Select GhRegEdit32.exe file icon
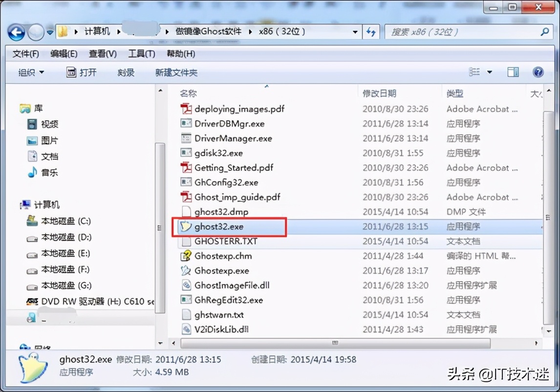The image size is (560, 392). tap(186, 300)
